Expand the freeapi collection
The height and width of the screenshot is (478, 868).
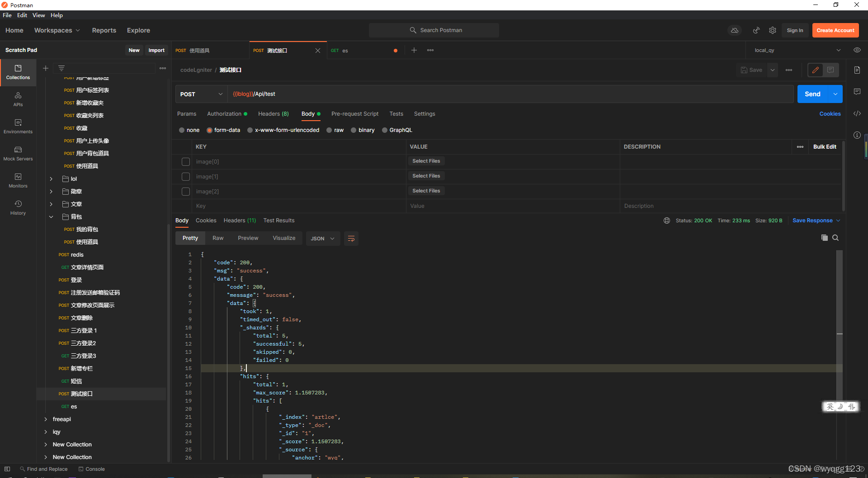pyautogui.click(x=46, y=419)
